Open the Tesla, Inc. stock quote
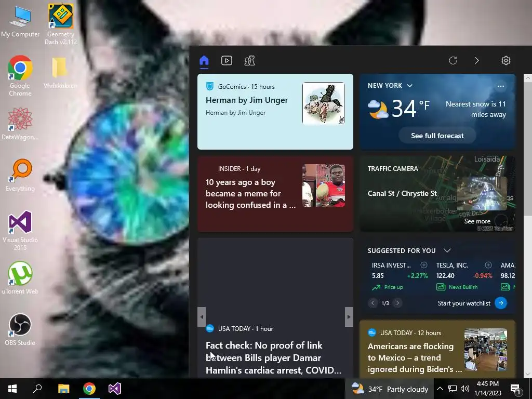532x399 pixels. point(464,276)
